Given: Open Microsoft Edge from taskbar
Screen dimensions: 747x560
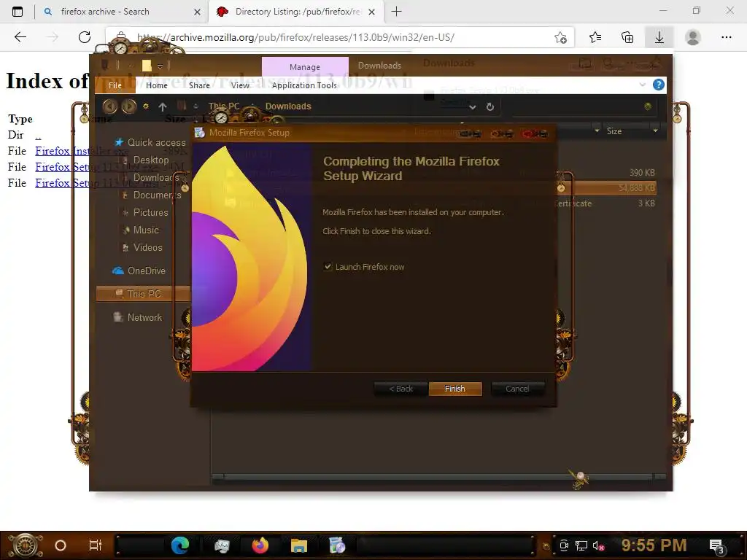Looking at the screenshot, I should [x=180, y=545].
